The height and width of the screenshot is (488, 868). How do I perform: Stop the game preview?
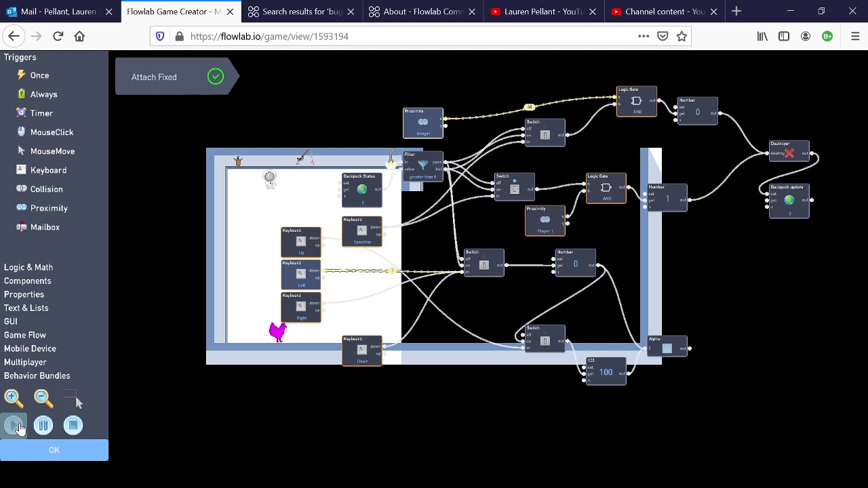click(73, 426)
